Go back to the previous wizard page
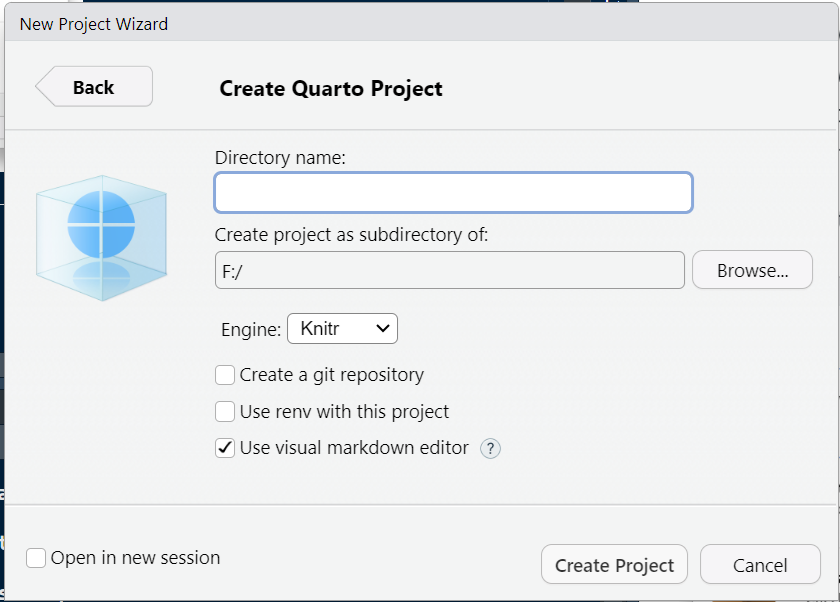This screenshot has height=602, width=840. click(94, 87)
